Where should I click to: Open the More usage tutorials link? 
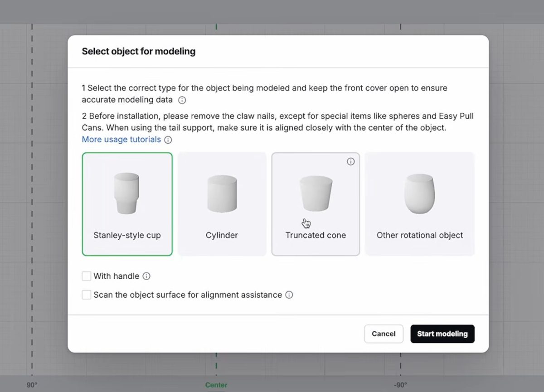click(x=121, y=140)
